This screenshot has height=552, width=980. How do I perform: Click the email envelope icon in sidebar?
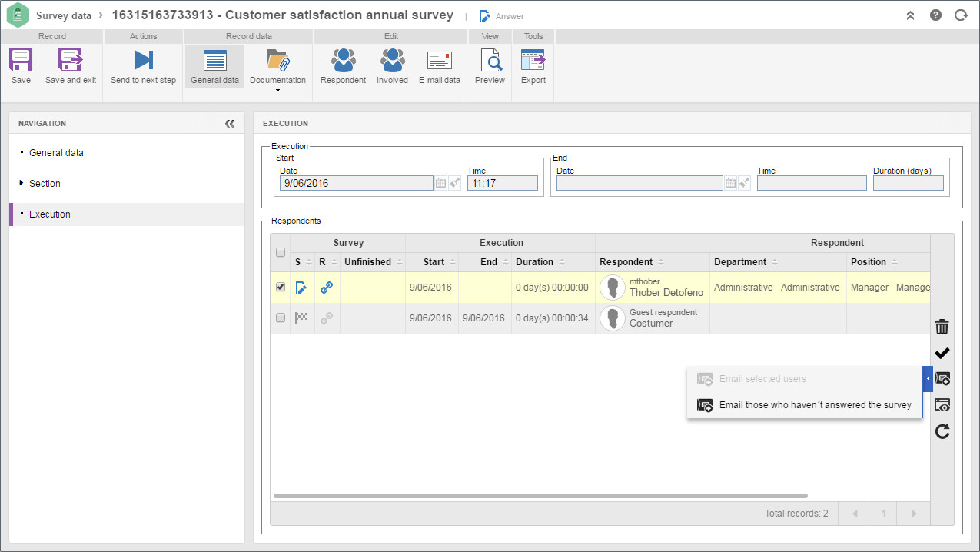(x=942, y=379)
